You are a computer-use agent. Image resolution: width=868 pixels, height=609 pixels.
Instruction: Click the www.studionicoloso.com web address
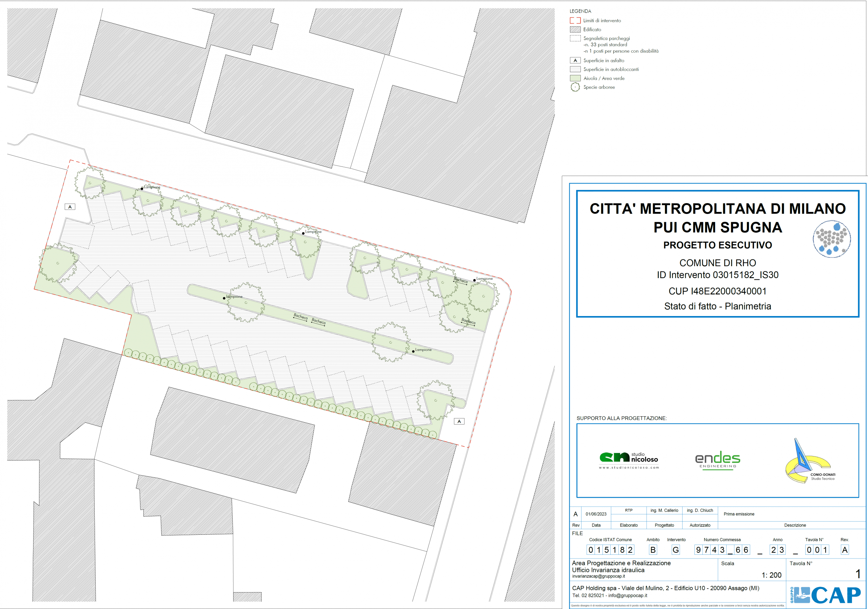[x=629, y=468]
